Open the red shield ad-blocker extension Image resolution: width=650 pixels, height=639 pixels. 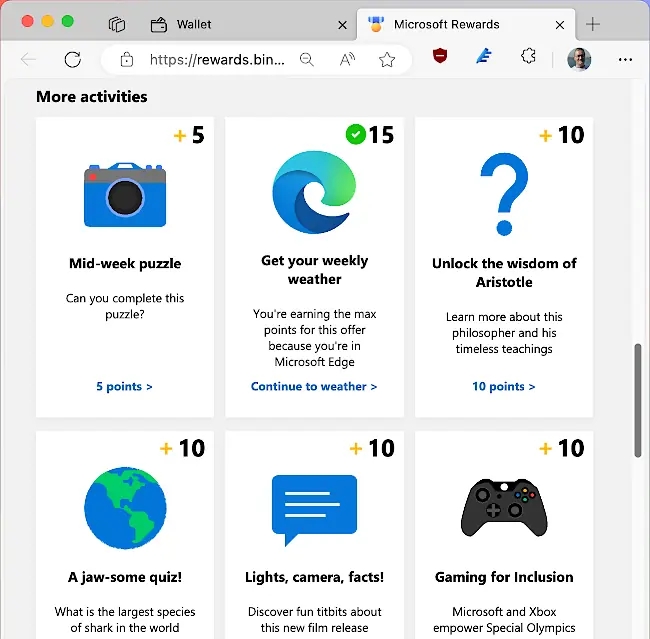point(440,56)
